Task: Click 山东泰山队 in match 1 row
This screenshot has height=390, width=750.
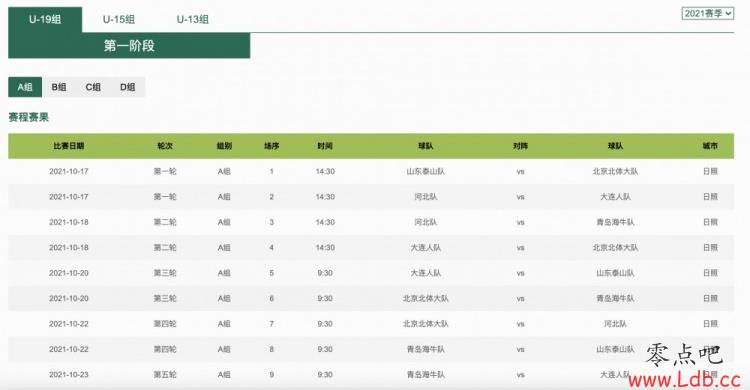Action: (x=426, y=171)
